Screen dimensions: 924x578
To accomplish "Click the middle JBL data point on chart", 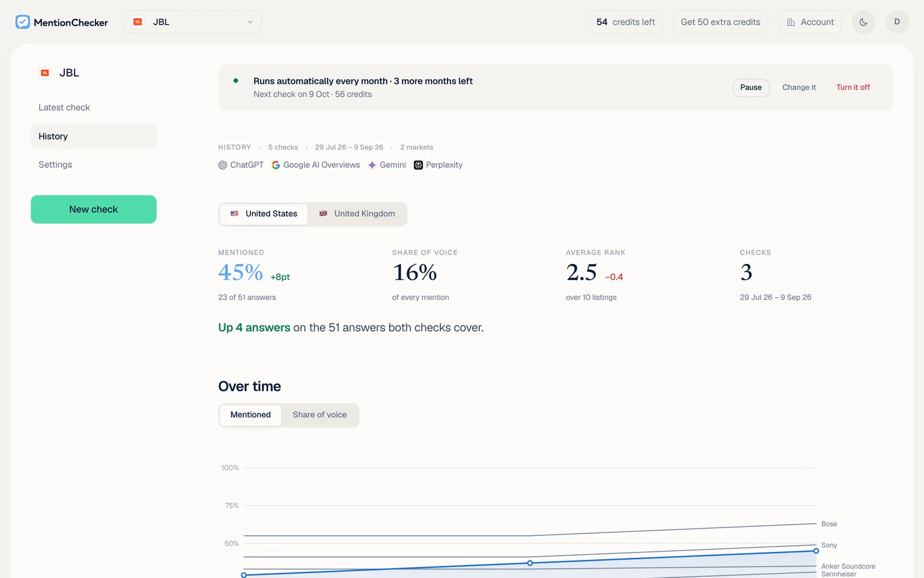I will pyautogui.click(x=530, y=563).
